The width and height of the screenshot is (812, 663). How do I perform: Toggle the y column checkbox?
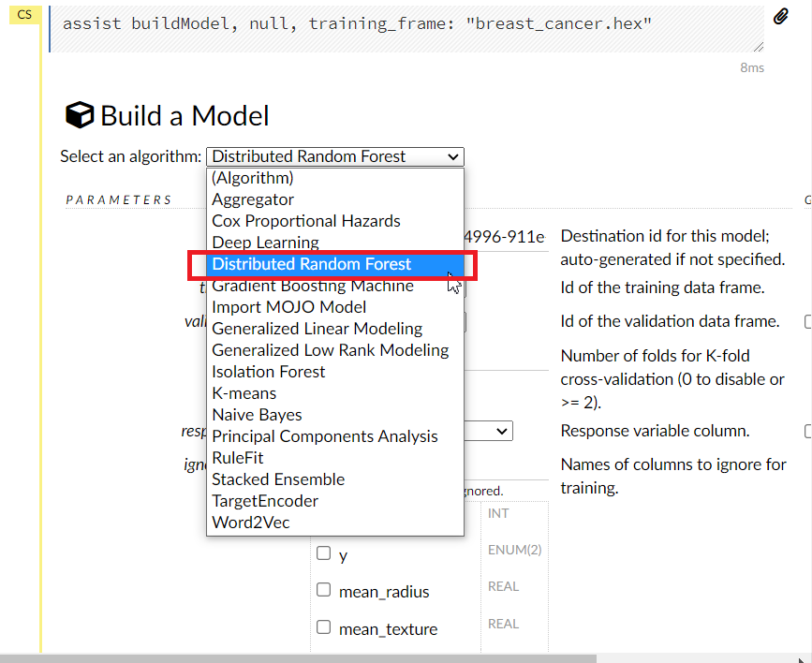point(323,553)
